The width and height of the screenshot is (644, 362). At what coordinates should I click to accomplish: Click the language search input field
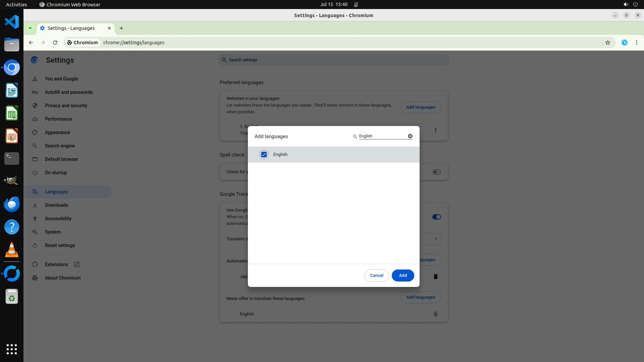(x=382, y=136)
